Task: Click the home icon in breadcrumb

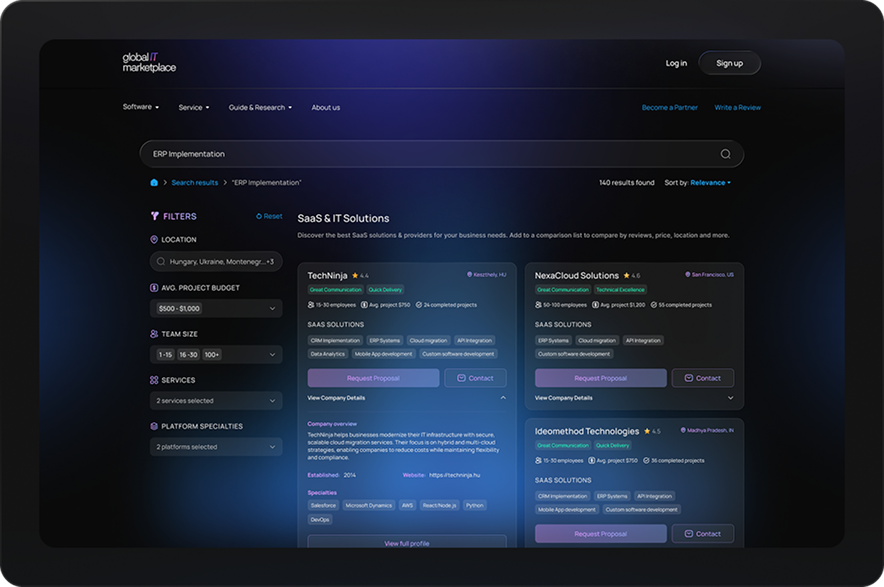Action: point(154,183)
